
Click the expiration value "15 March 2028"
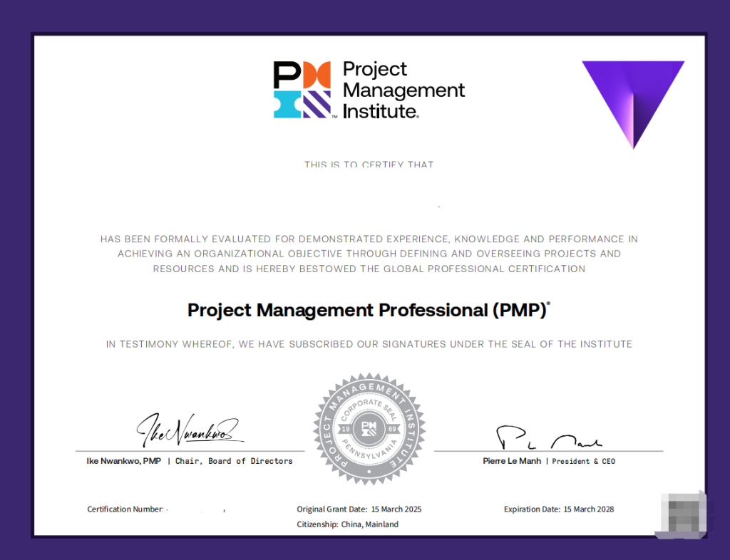[x=588, y=509]
